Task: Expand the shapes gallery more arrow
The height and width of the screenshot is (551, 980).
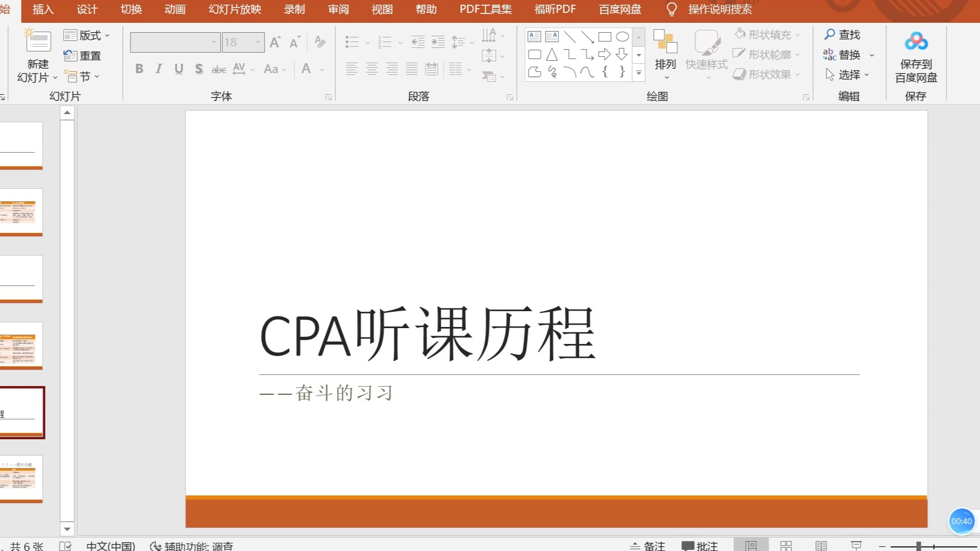Action: click(x=639, y=73)
